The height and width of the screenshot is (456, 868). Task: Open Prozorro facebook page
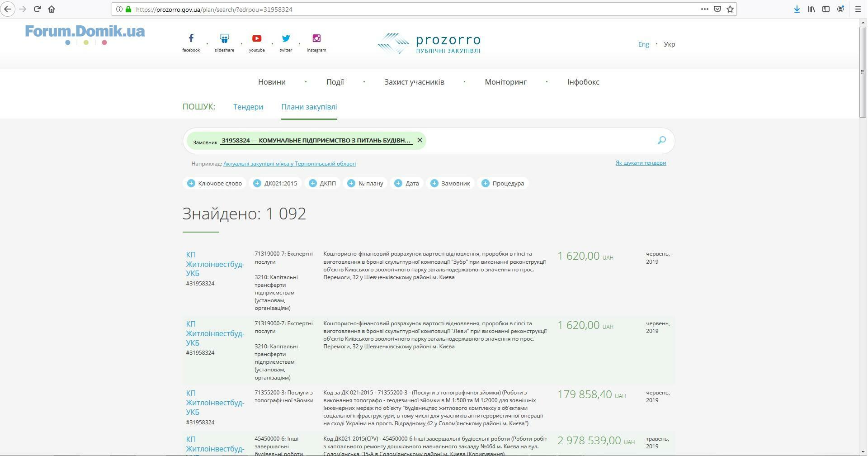[191, 43]
